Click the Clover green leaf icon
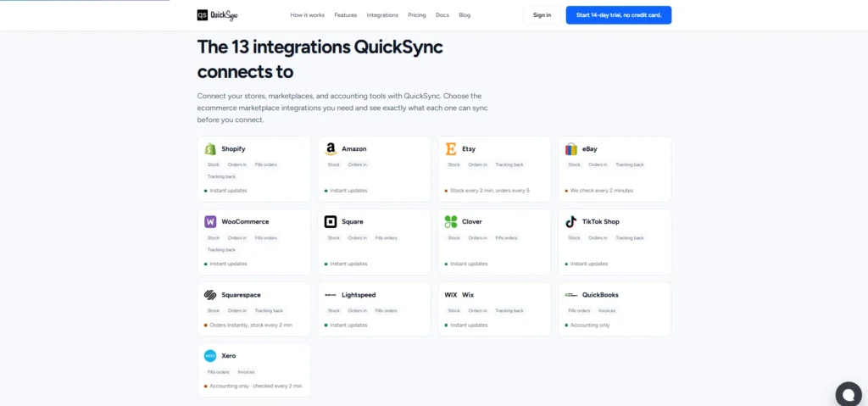 pos(451,221)
